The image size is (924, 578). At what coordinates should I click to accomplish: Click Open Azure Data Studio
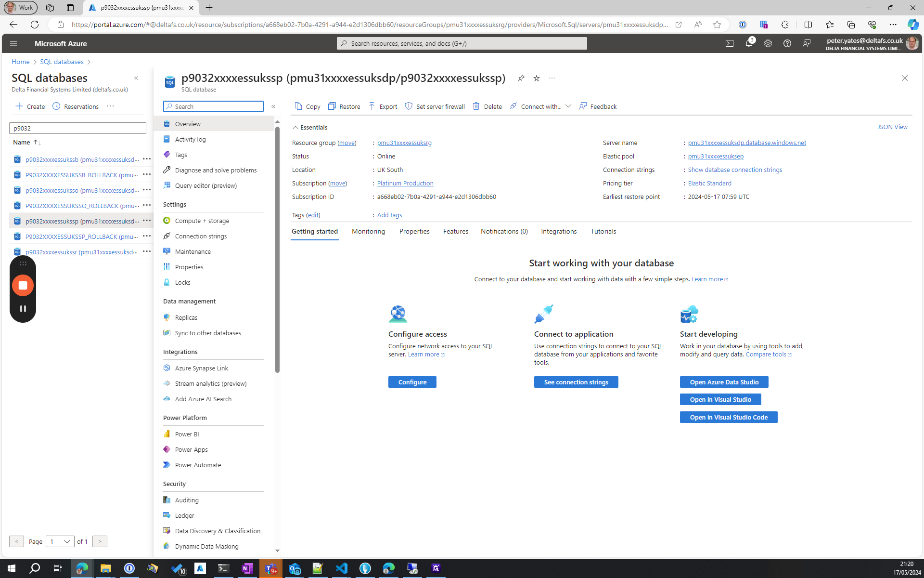(x=724, y=382)
